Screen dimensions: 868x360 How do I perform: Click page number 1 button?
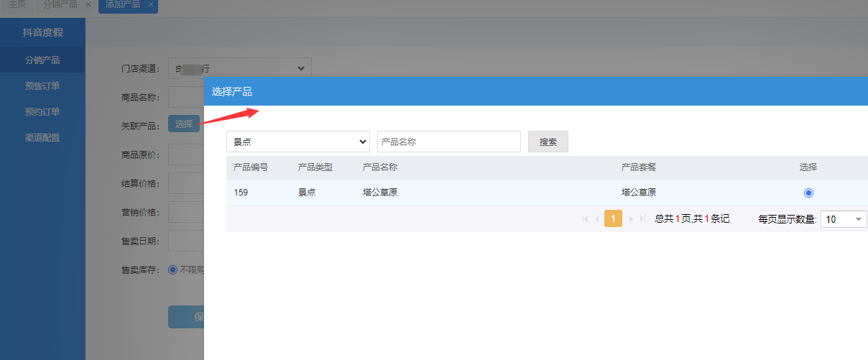coord(613,219)
